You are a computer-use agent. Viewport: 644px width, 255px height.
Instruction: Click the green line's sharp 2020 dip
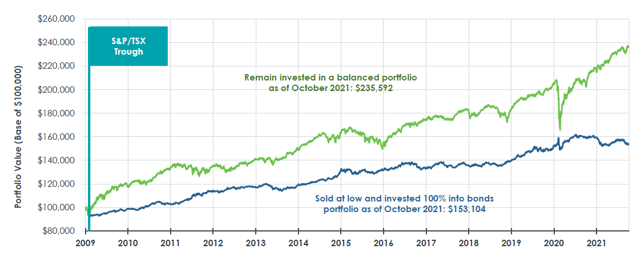560,128
